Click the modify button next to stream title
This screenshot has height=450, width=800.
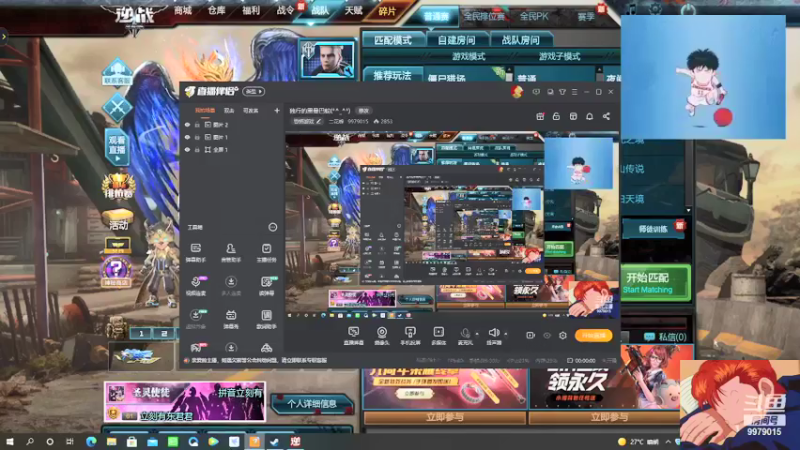click(x=363, y=110)
